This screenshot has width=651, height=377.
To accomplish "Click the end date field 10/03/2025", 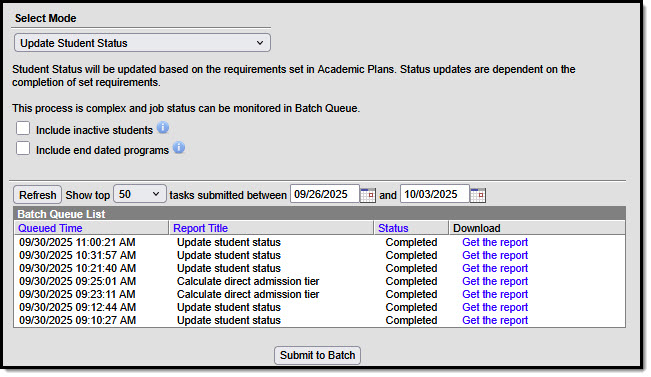I will (x=434, y=194).
